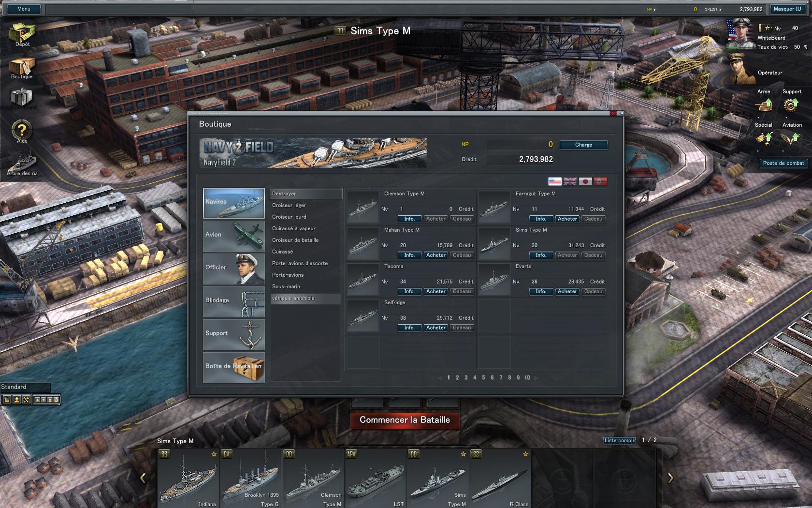This screenshot has width=812, height=508.
Task: Click the person icon under Standard
Action: coord(16,400)
